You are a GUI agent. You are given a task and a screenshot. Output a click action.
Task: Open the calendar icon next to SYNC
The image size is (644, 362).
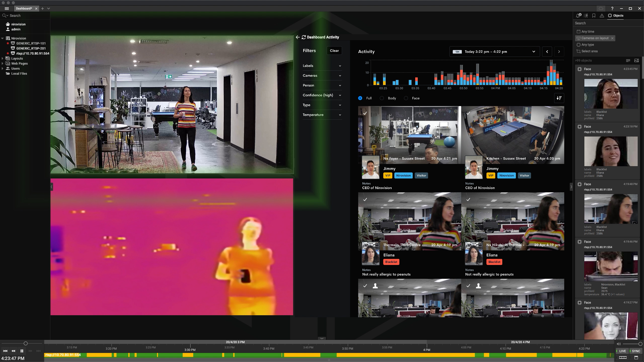[637, 358]
